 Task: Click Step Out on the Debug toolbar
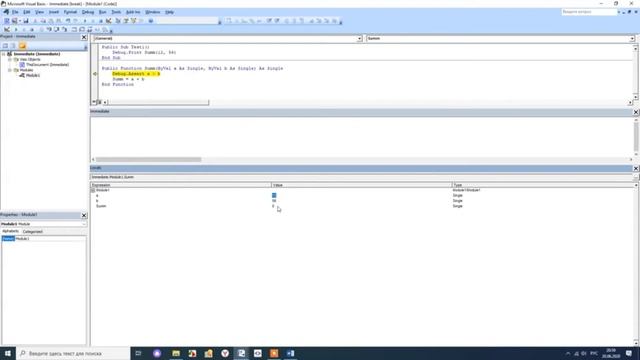pyautogui.click(x=64, y=29)
